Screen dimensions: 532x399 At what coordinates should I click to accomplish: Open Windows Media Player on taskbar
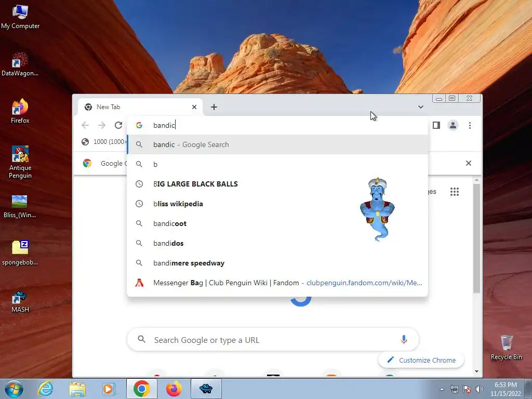pyautogui.click(x=109, y=389)
